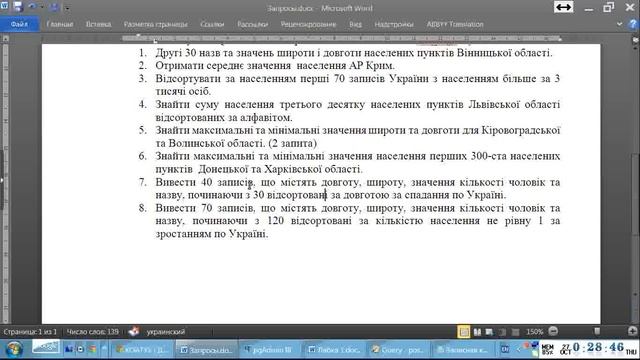Open the Надстройки ribbon tab
The image size is (640, 360).
tap(394, 24)
